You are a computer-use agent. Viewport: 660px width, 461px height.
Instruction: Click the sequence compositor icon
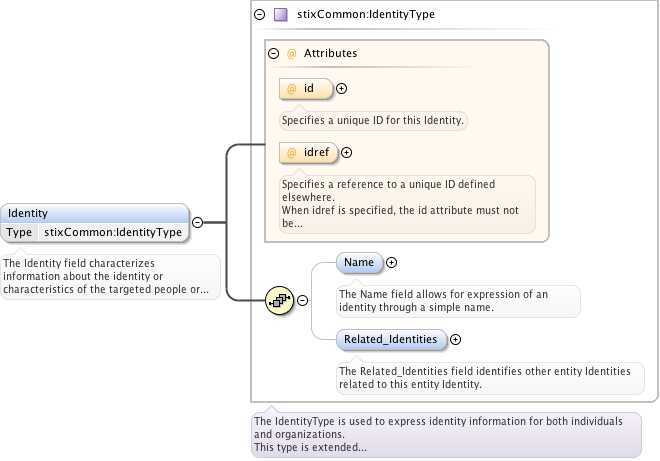(x=279, y=300)
